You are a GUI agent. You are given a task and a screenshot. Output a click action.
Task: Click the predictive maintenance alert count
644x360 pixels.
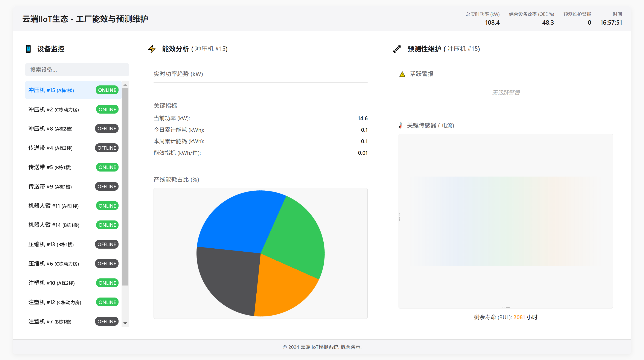[x=589, y=23]
